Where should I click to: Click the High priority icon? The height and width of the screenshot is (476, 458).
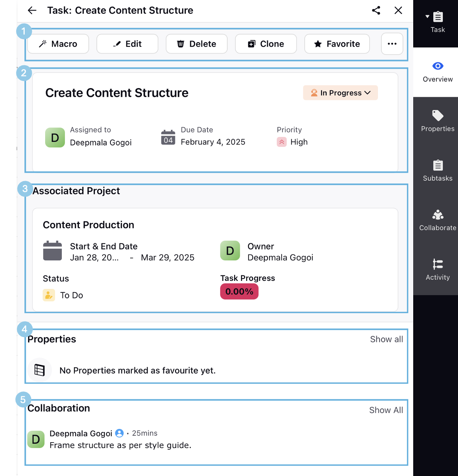(282, 142)
